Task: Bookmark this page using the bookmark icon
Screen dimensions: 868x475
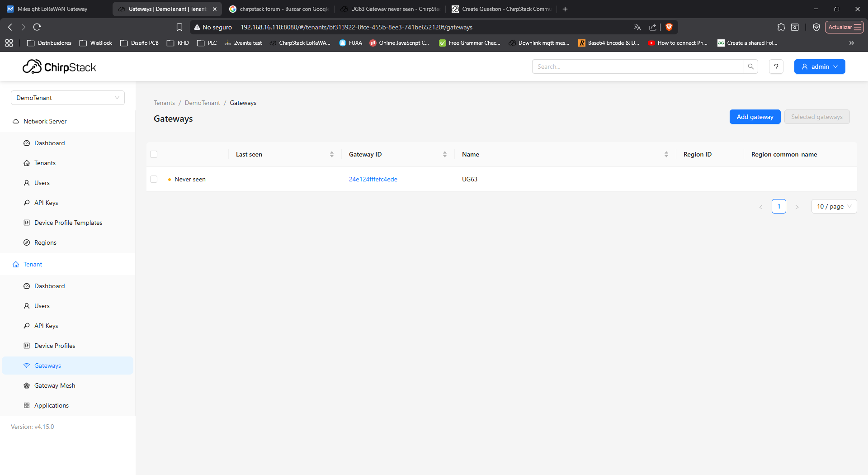Action: point(179,27)
